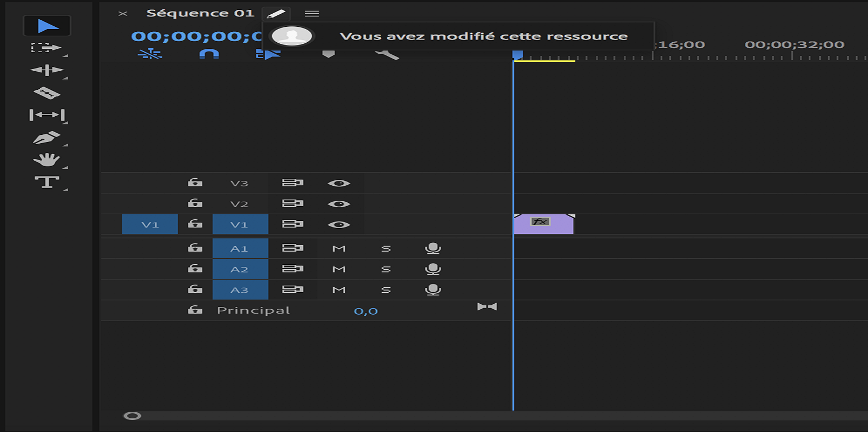Click the bow-tie icon in Principal row
Screen dimensions: 868x432
tap(487, 306)
